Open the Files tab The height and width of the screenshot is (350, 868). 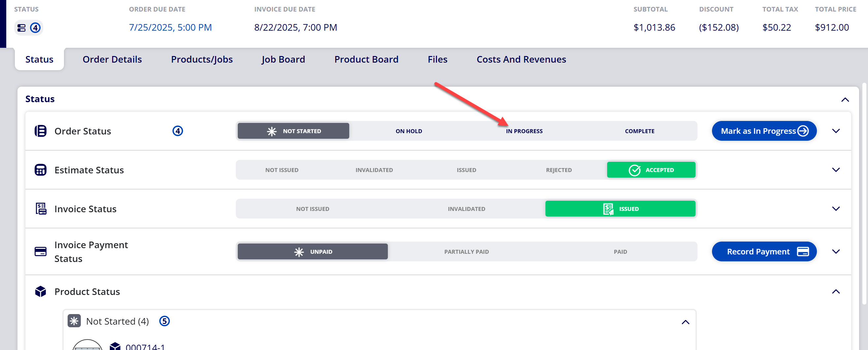click(437, 59)
